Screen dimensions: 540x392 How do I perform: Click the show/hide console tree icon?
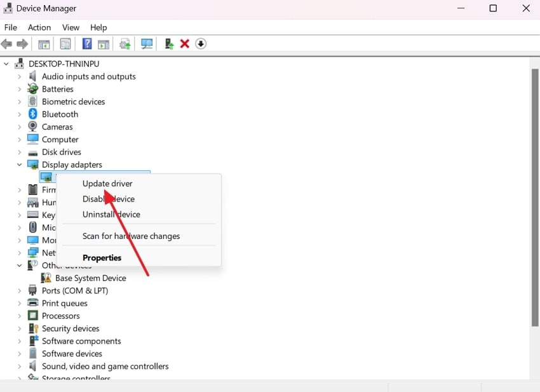44,44
